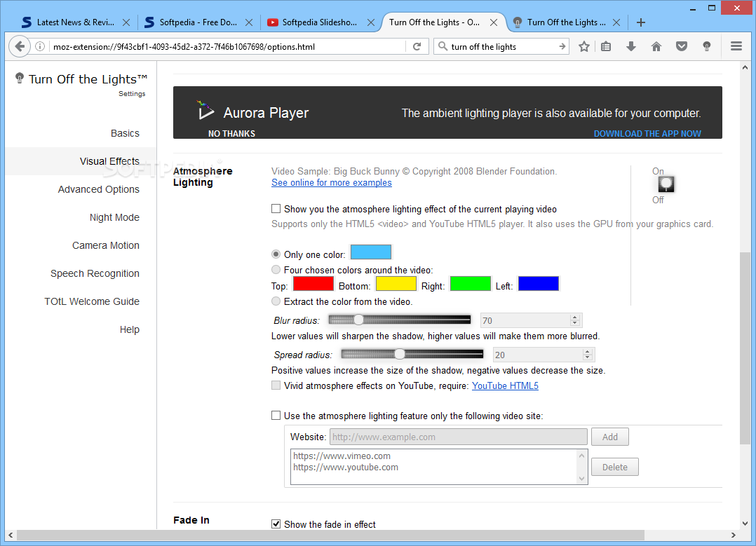The image size is (756, 546).
Task: Click the search magnifier icon
Action: (x=442, y=46)
